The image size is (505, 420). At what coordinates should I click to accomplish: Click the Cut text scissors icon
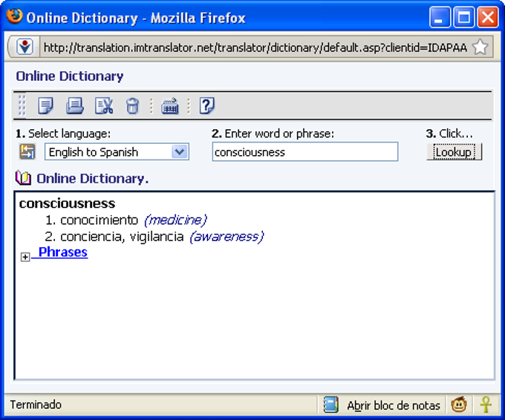pyautogui.click(x=104, y=105)
